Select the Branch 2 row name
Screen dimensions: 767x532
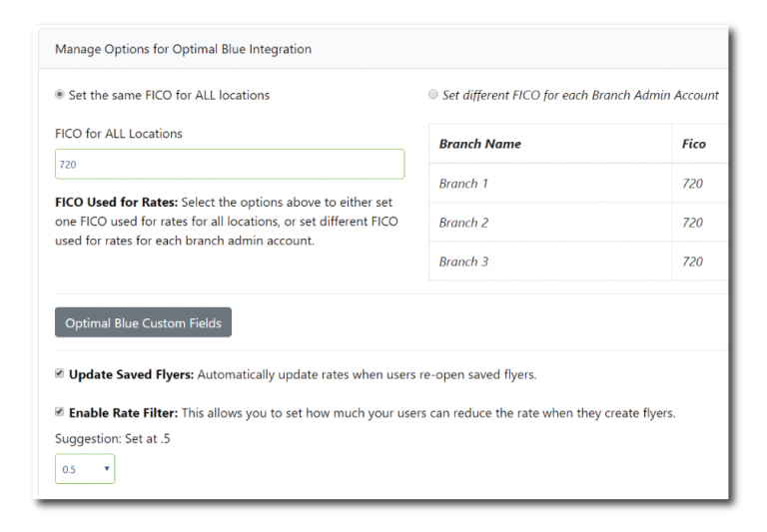pos(463,223)
